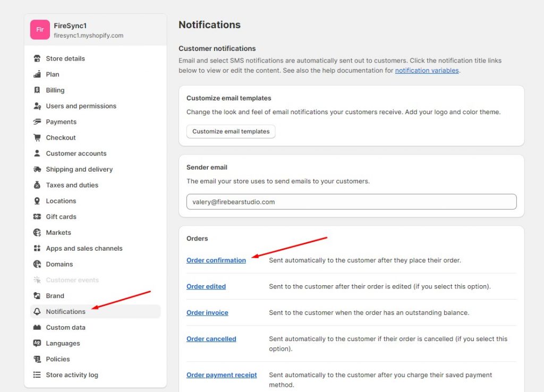
Task: Select Store activity log in the sidebar
Action: click(72, 375)
